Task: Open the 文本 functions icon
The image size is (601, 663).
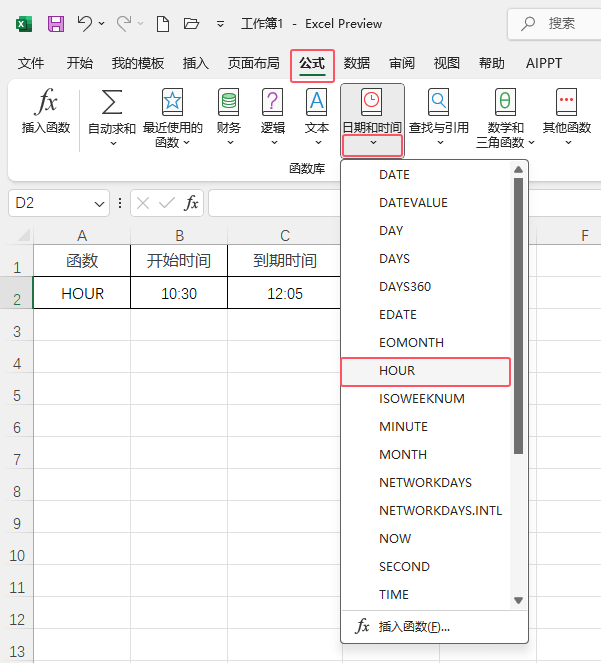Action: click(317, 102)
